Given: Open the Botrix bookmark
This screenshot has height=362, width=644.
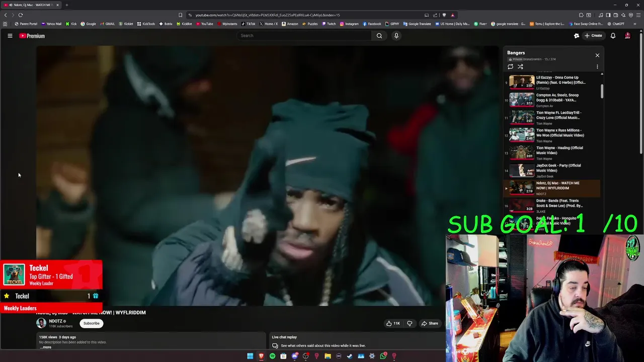Looking at the screenshot, I should point(166,24).
